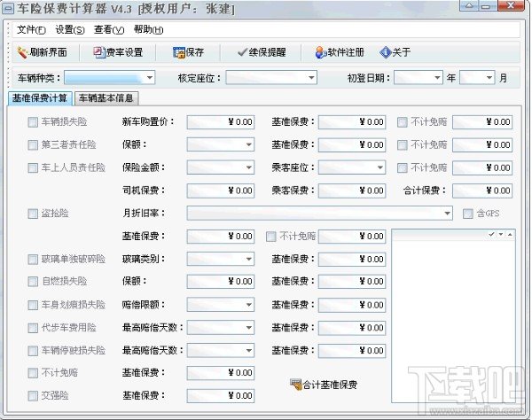Open the 关于 about info icon
Screen dimensions: 532x420
386,52
